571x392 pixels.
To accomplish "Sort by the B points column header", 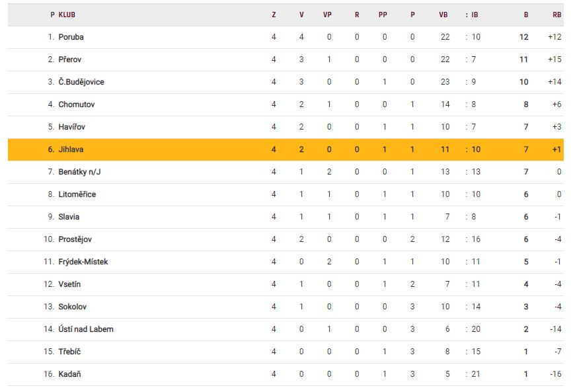I will [x=526, y=15].
